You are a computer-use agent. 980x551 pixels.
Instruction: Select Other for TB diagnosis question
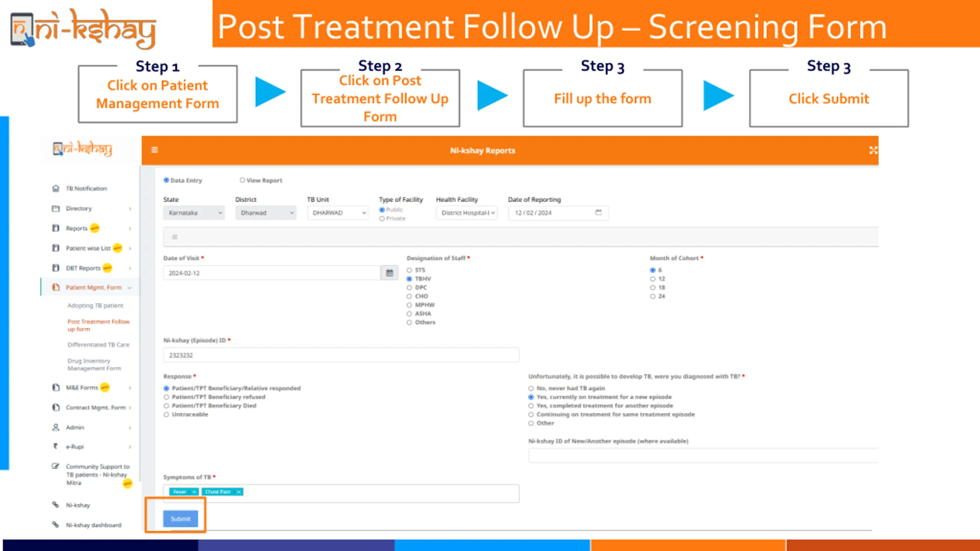pos(531,423)
